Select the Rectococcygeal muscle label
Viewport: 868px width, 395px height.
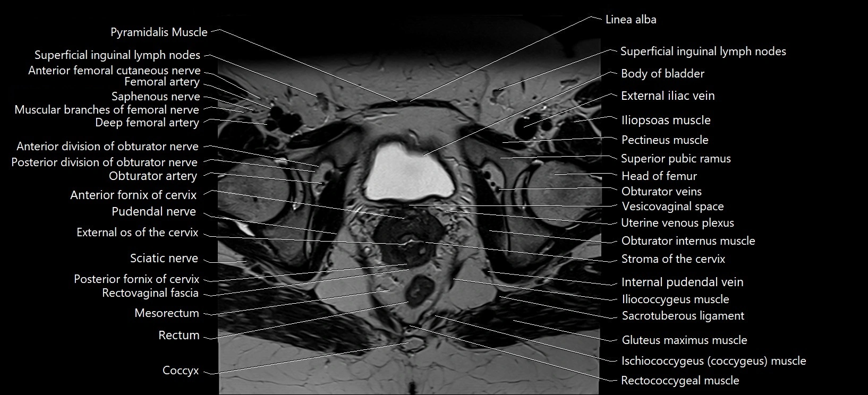[680, 381]
